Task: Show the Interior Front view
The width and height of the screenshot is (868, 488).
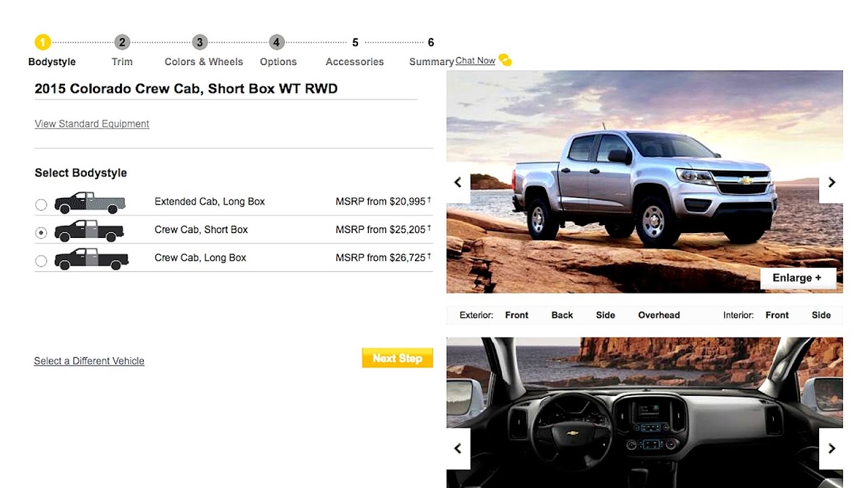Action: 777,315
